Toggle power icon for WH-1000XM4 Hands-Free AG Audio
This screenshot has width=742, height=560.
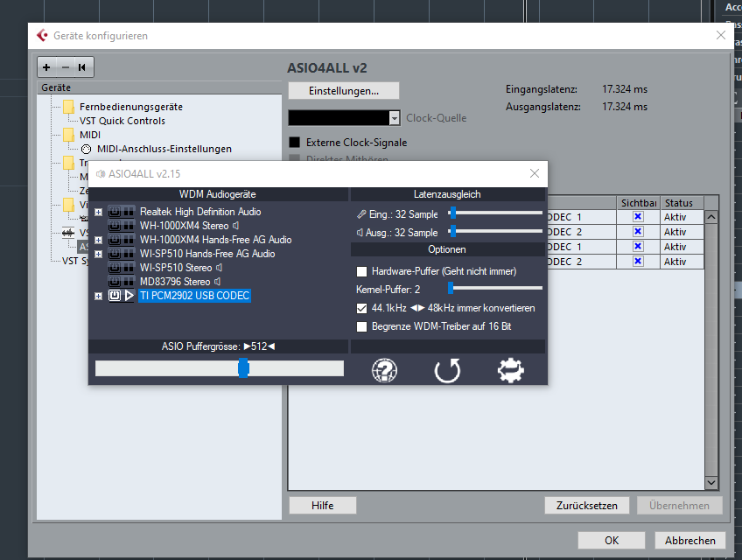pos(115,240)
